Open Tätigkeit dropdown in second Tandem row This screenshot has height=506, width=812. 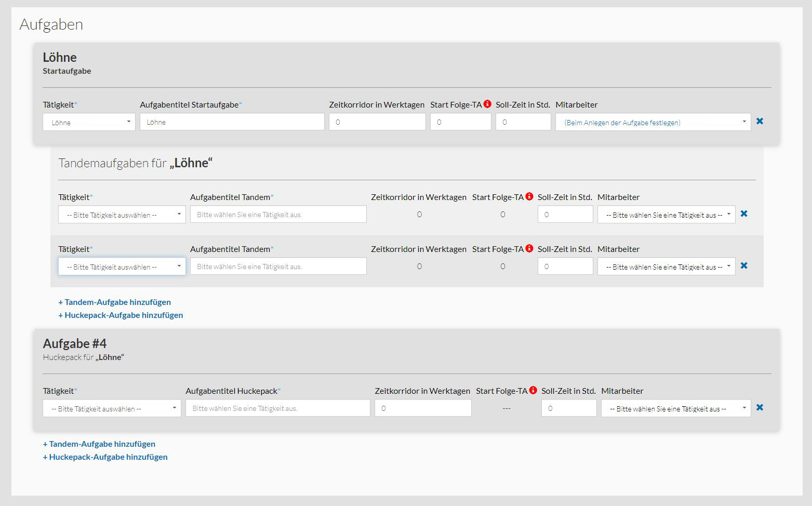click(x=122, y=267)
